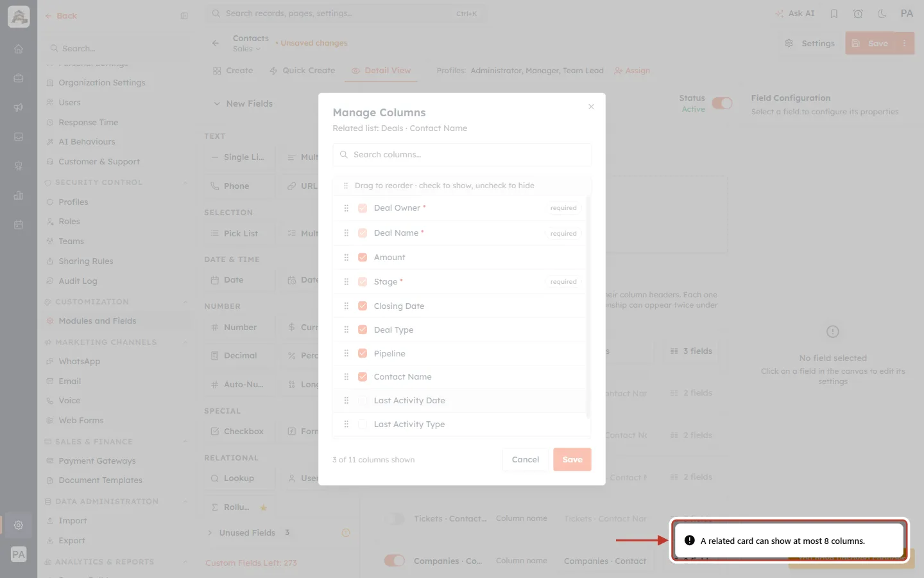Open the settings gear in the left rail

(x=19, y=525)
